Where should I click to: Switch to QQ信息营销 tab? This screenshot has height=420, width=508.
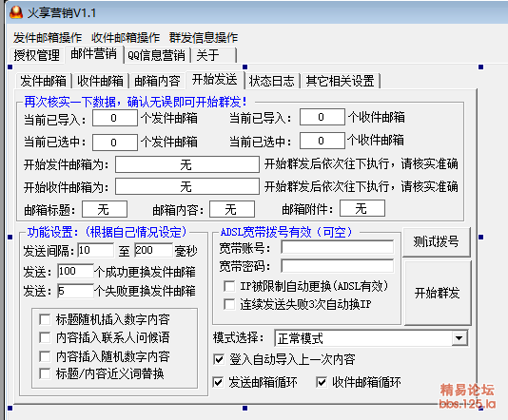click(x=156, y=55)
